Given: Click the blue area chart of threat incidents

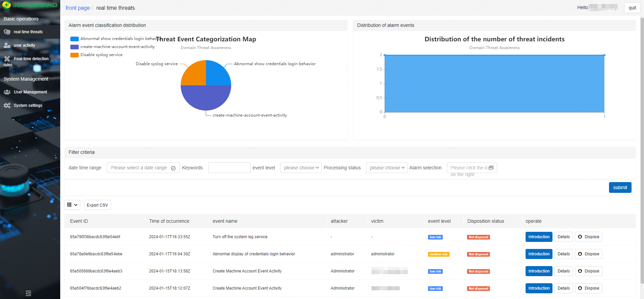Looking at the screenshot, I should [494, 83].
